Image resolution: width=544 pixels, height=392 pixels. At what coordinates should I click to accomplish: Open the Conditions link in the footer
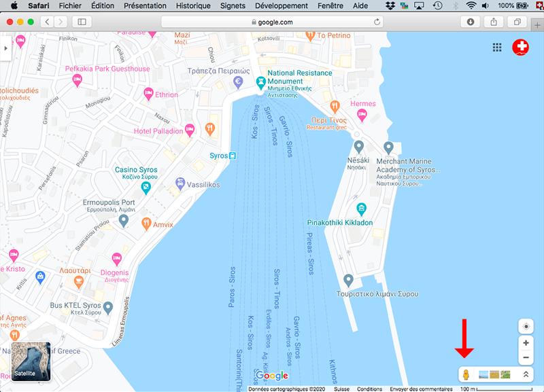369,389
